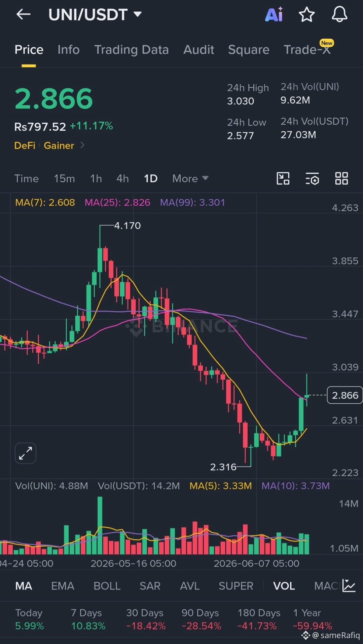Tap the MA(7): 2.608 legend
This screenshot has height=644, width=363.
pyautogui.click(x=45, y=202)
